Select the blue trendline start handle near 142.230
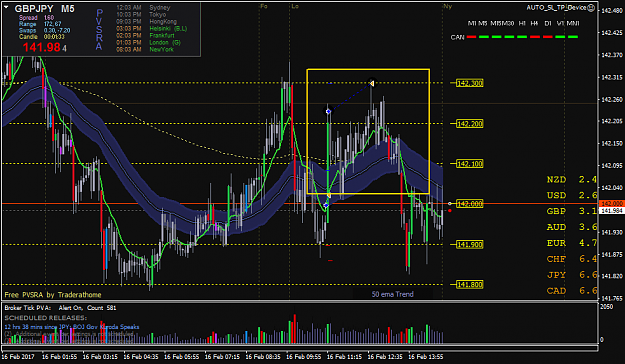Viewport: 625px width, 364px height. pos(328,111)
